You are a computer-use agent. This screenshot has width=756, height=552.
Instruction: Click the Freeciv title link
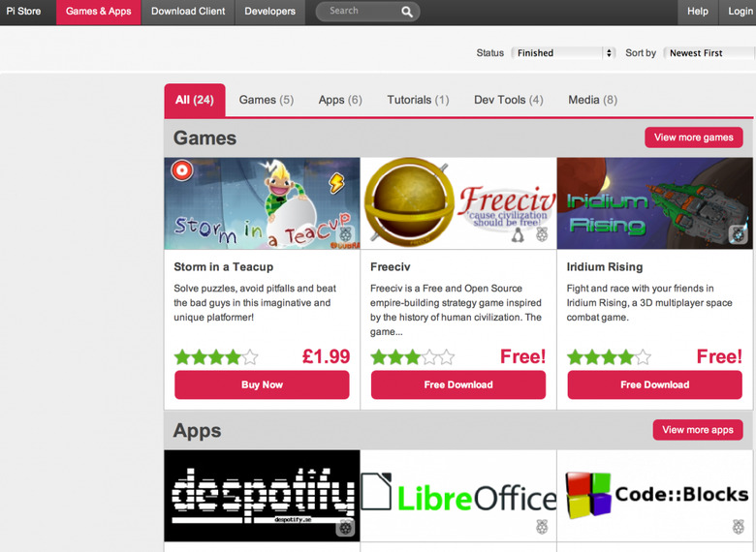click(x=390, y=267)
